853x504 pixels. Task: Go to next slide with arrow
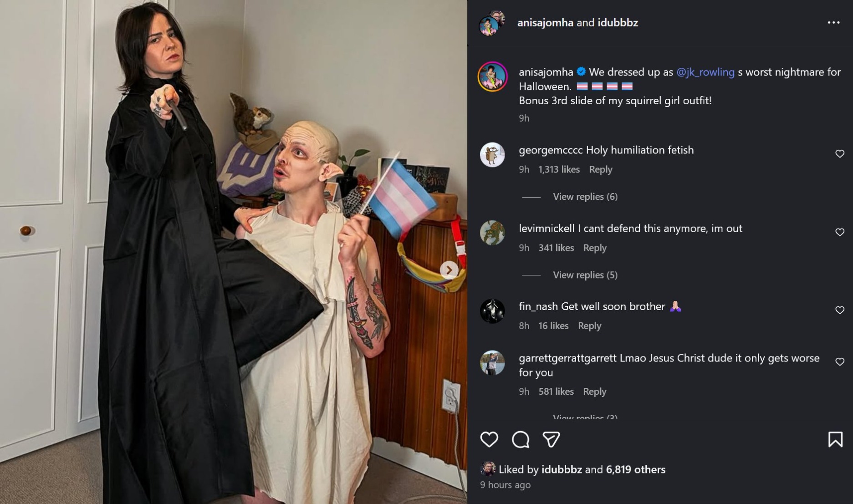(x=449, y=270)
